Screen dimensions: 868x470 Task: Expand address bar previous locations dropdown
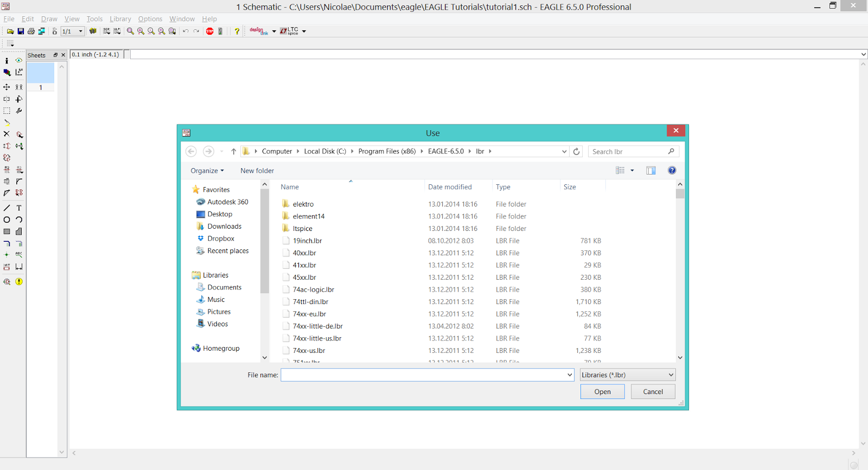click(x=564, y=152)
